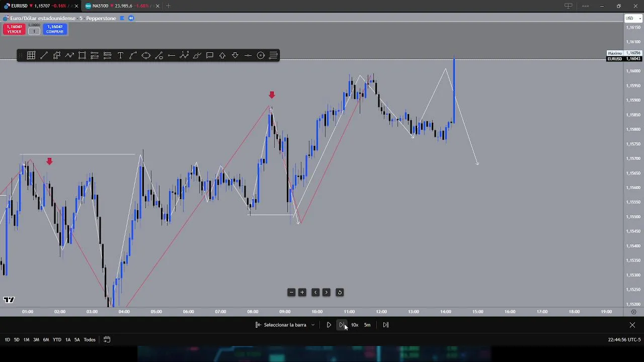Select the comment callout tool
Viewport: 644px width, 362px height.
(x=210, y=55)
